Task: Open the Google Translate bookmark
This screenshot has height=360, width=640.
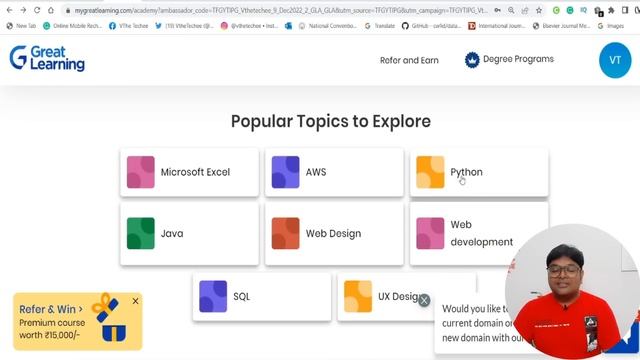Action: pyautogui.click(x=380, y=26)
